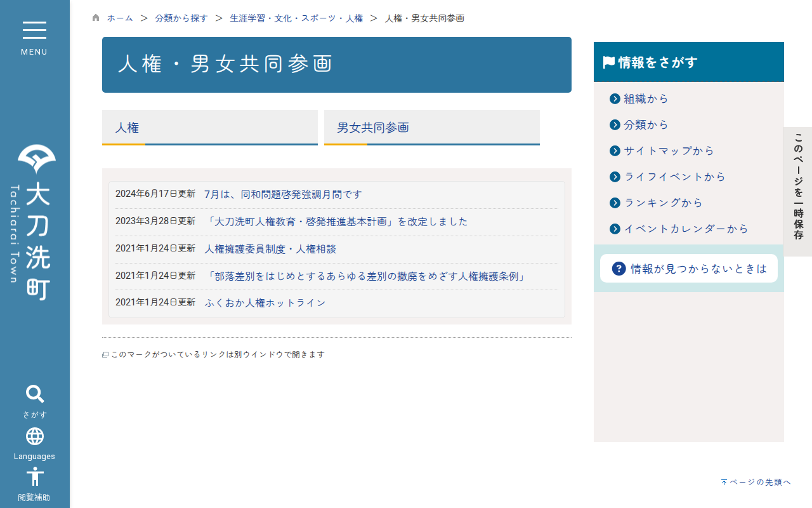812x508 pixels.
Task: Click the question mark help icon
Action: pyautogui.click(x=619, y=269)
